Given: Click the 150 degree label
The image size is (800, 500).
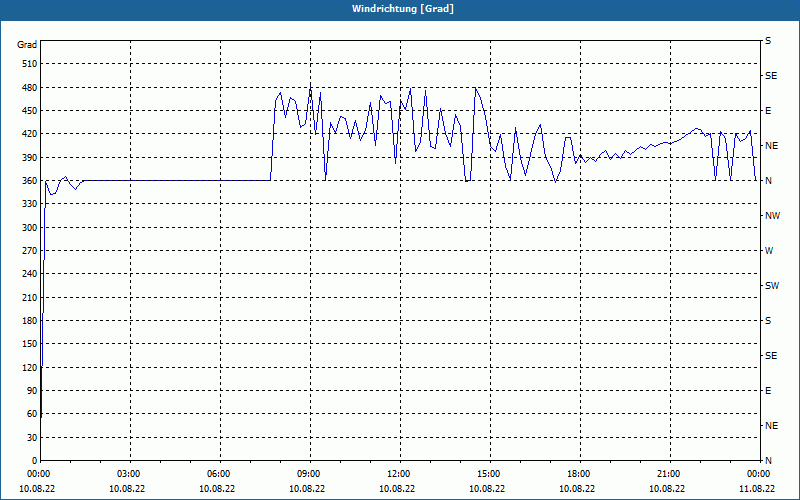Looking at the screenshot, I should coord(30,344).
